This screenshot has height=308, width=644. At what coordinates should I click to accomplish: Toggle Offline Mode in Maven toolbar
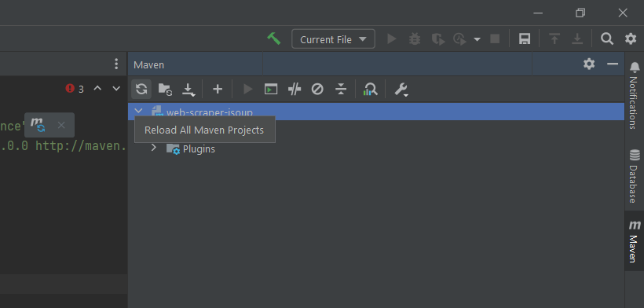tap(294, 89)
